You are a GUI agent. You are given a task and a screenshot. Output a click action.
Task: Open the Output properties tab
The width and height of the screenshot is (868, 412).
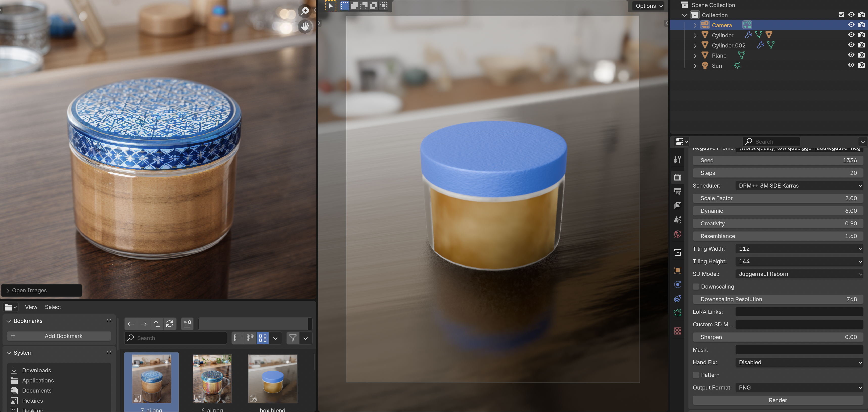coord(678,192)
